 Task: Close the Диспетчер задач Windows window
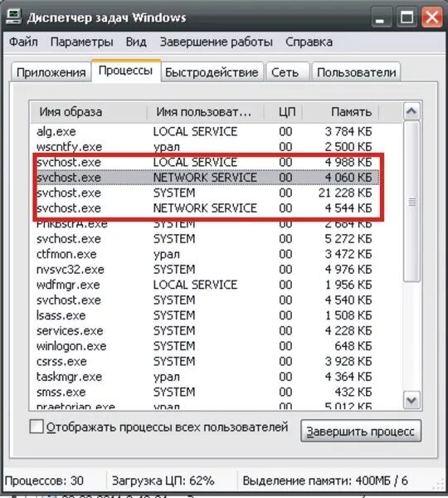pyautogui.click(x=431, y=17)
